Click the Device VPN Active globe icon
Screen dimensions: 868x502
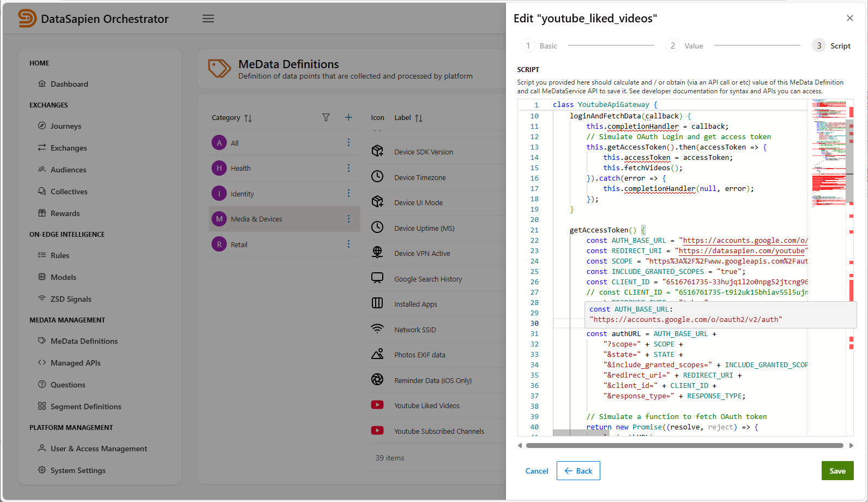(377, 252)
